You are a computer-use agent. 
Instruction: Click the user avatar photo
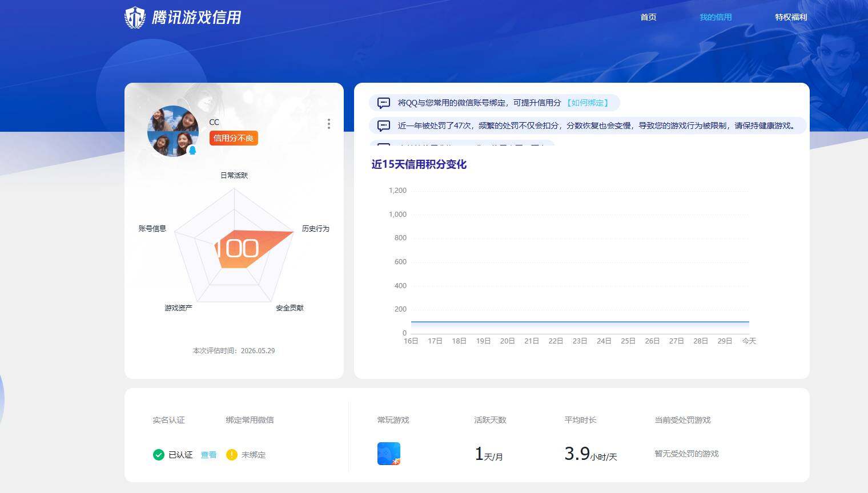173,131
